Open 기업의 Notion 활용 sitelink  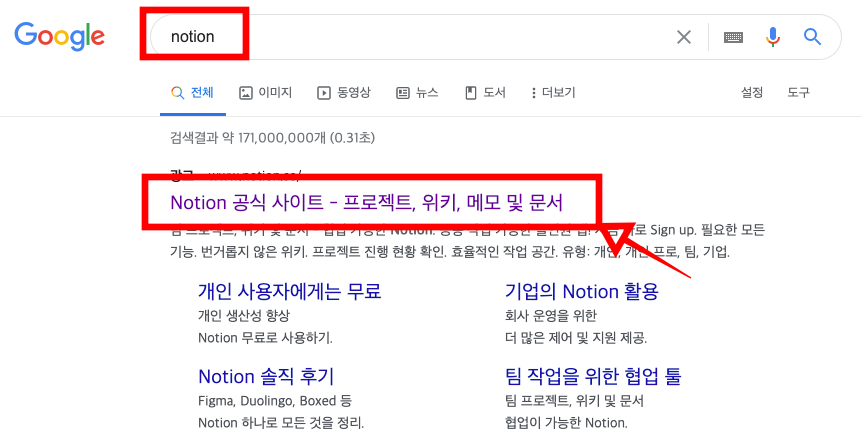tap(582, 291)
